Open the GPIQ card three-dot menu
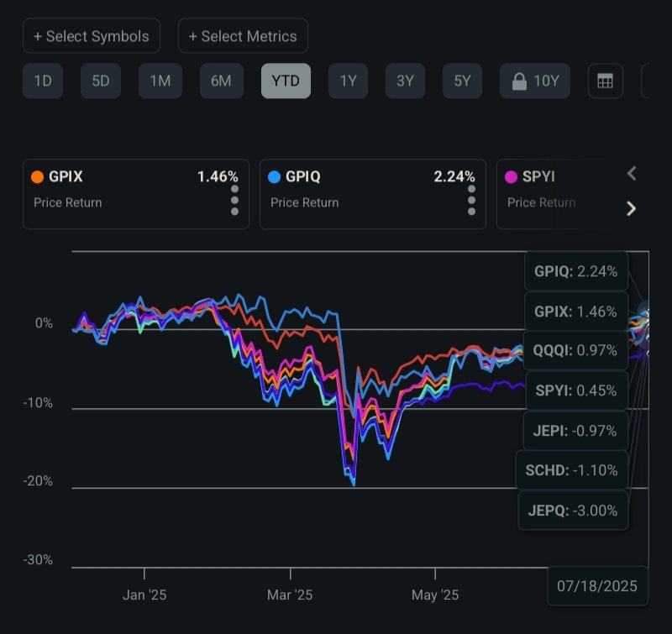The image size is (672, 634). (471, 200)
